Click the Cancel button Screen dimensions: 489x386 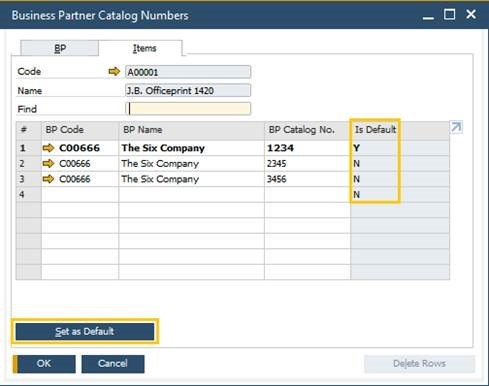(113, 363)
